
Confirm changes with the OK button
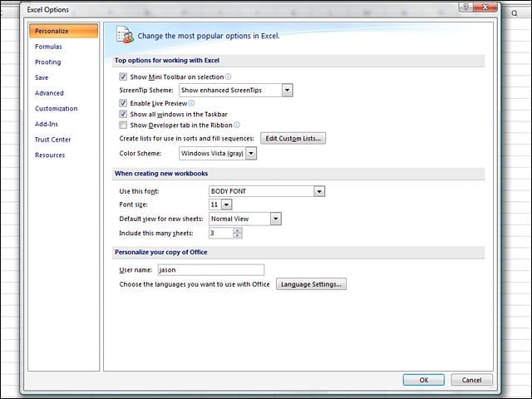[x=423, y=380]
